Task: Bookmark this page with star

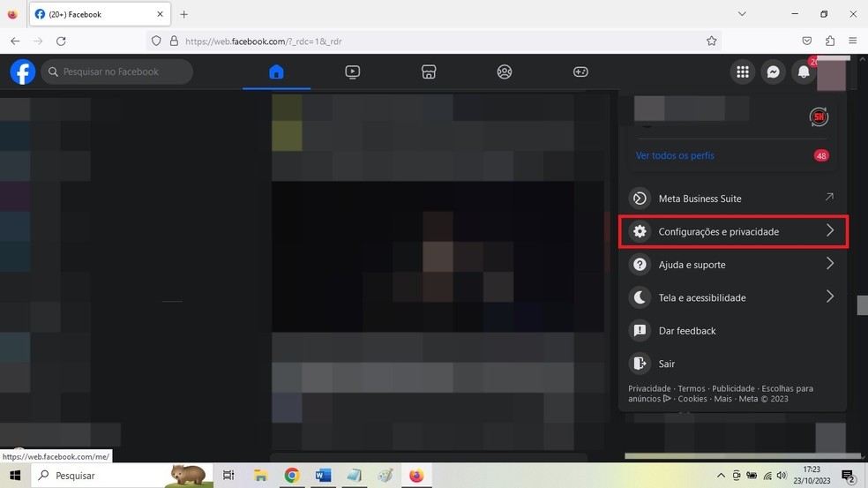Action: coord(711,41)
